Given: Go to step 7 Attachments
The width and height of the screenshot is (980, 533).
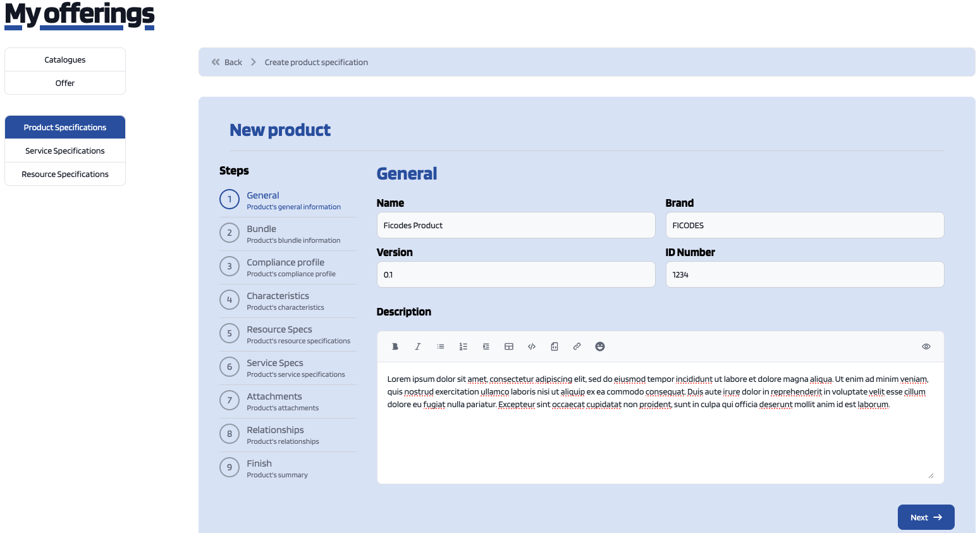Looking at the screenshot, I should coord(288,401).
